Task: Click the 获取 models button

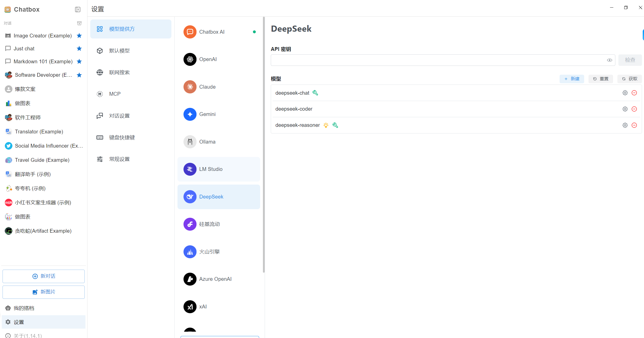Action: coord(630,79)
